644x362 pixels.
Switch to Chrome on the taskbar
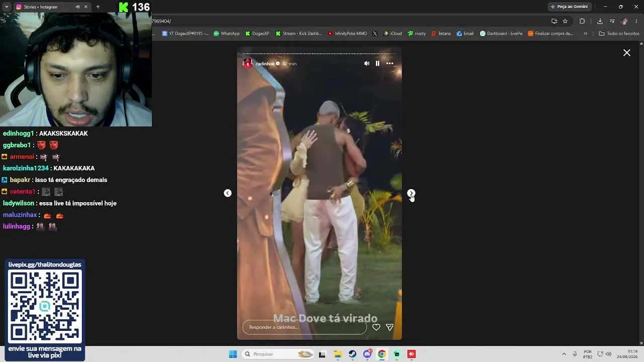[382, 354]
